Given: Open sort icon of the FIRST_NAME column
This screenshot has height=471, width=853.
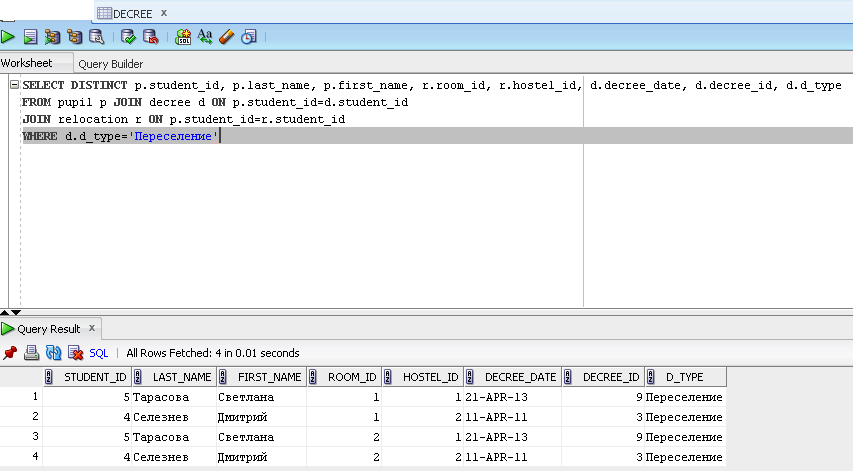Looking at the screenshot, I should tap(222, 377).
